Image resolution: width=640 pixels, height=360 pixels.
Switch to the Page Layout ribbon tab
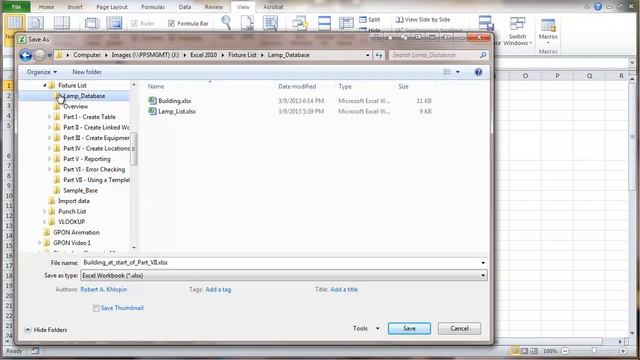(112, 7)
